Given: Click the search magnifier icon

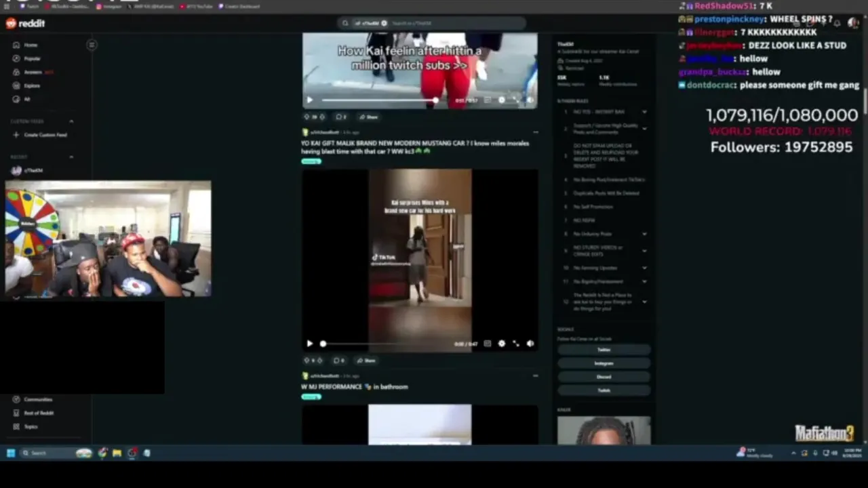Looking at the screenshot, I should tap(345, 23).
